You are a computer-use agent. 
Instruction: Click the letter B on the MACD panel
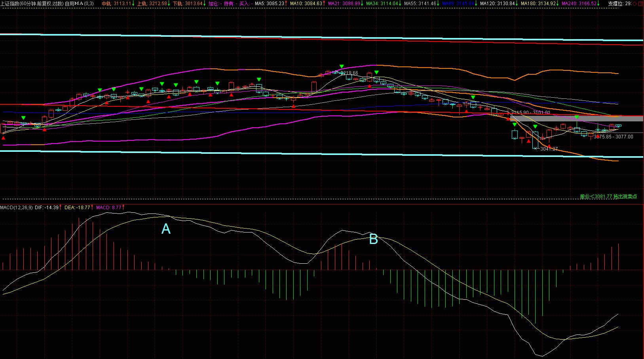[x=373, y=239]
